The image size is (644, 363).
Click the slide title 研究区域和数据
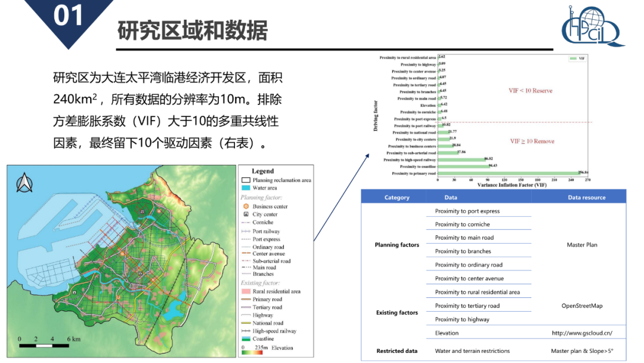pyautogui.click(x=193, y=30)
